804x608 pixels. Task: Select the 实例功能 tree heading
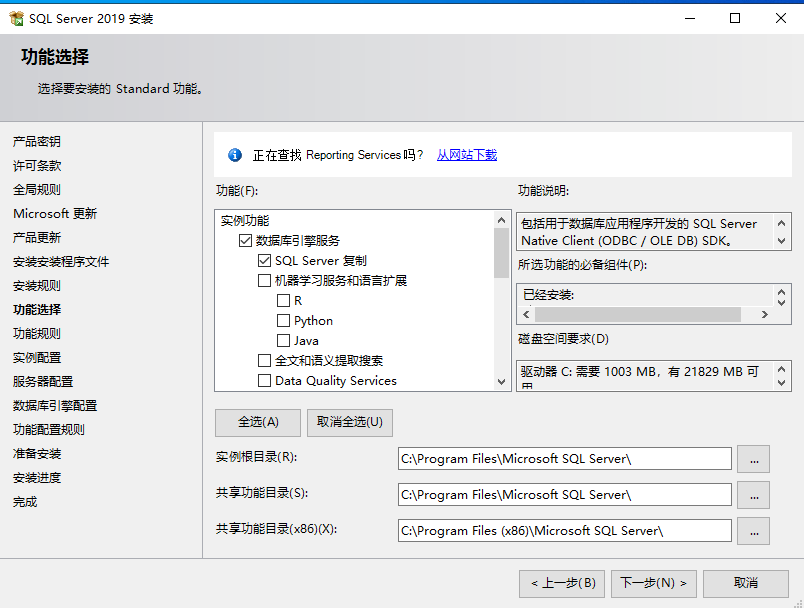click(x=245, y=220)
